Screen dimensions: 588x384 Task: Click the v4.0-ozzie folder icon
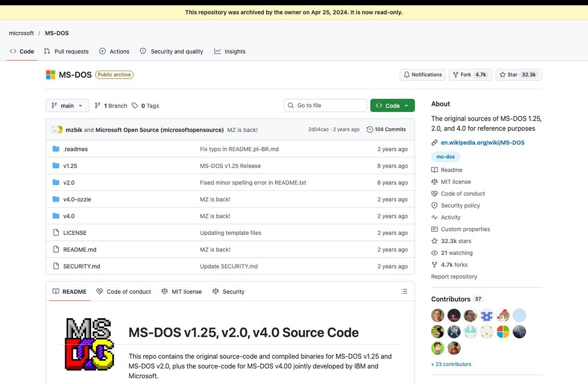point(56,199)
